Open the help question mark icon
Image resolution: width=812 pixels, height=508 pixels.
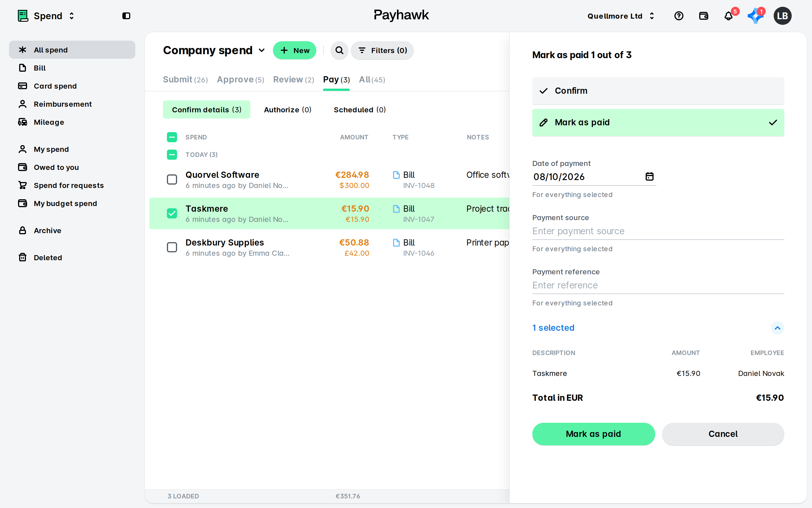point(678,16)
